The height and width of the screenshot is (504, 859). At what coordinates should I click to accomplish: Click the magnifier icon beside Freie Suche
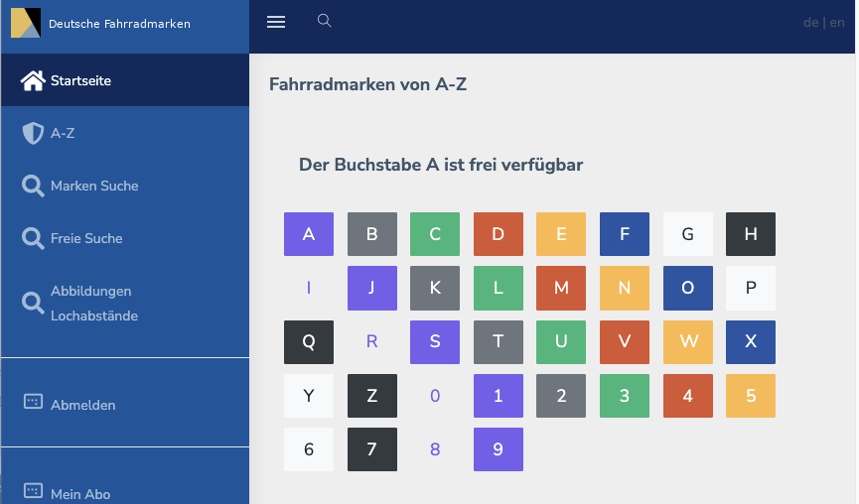(33, 238)
